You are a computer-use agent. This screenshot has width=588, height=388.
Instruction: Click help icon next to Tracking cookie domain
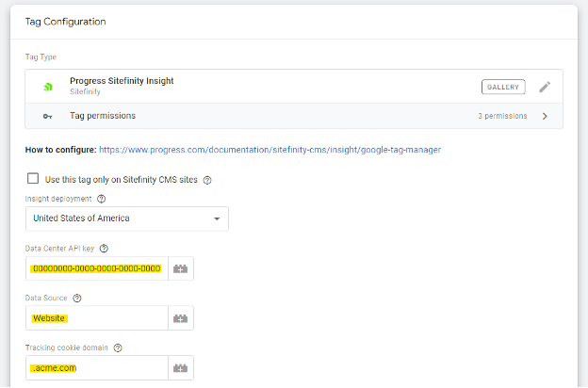click(x=118, y=348)
